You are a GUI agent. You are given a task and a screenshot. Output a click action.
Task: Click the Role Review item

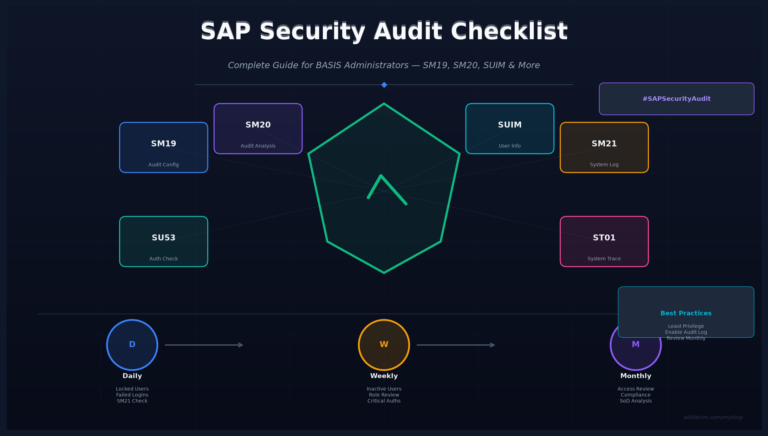click(x=384, y=395)
